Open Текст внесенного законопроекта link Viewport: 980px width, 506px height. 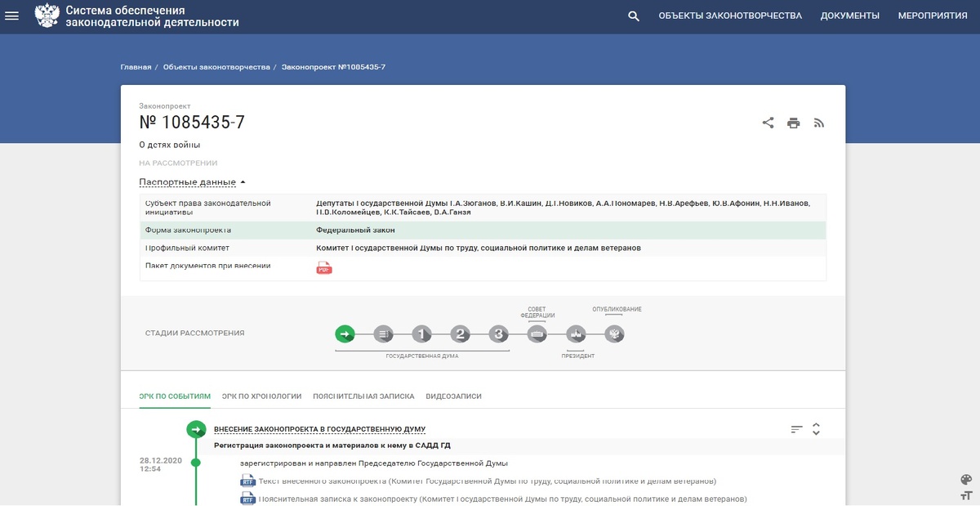pyautogui.click(x=487, y=481)
